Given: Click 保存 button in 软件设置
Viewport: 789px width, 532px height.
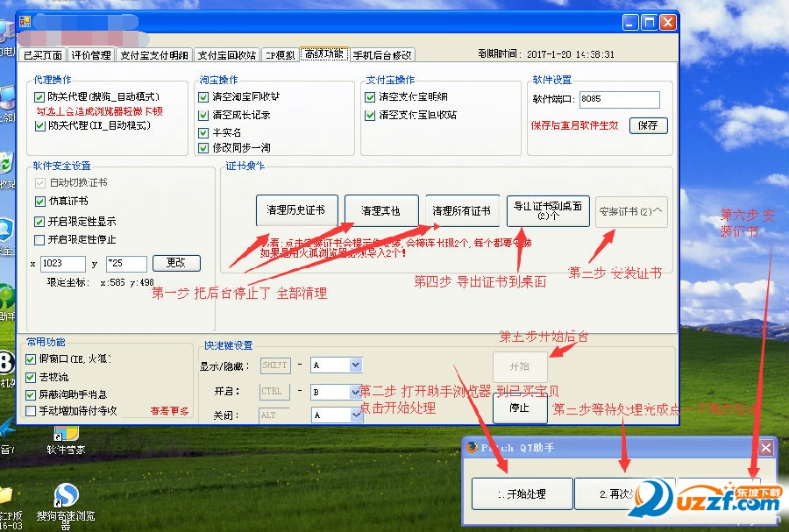Looking at the screenshot, I should click(648, 125).
